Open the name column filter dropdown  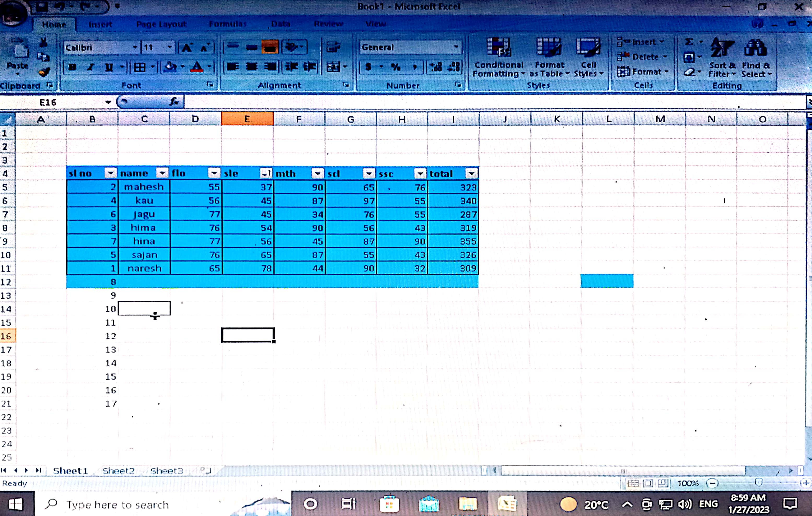(x=162, y=173)
